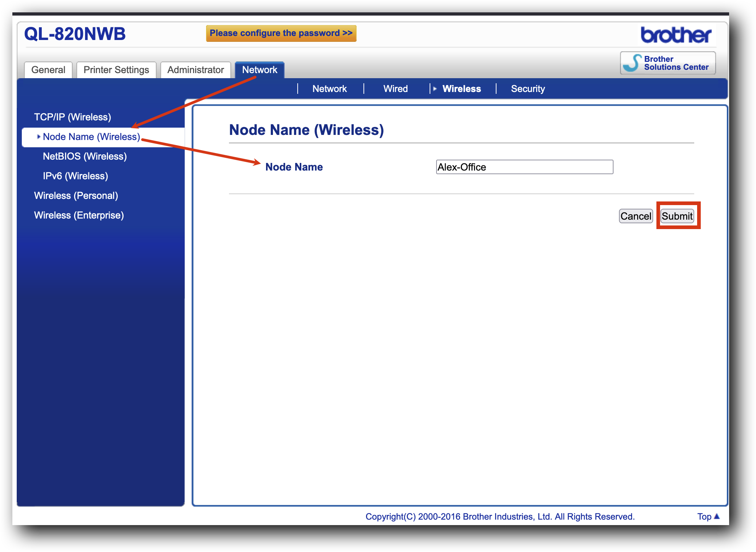
Task: Open Wireless (Enterprise) settings
Action: pos(79,215)
